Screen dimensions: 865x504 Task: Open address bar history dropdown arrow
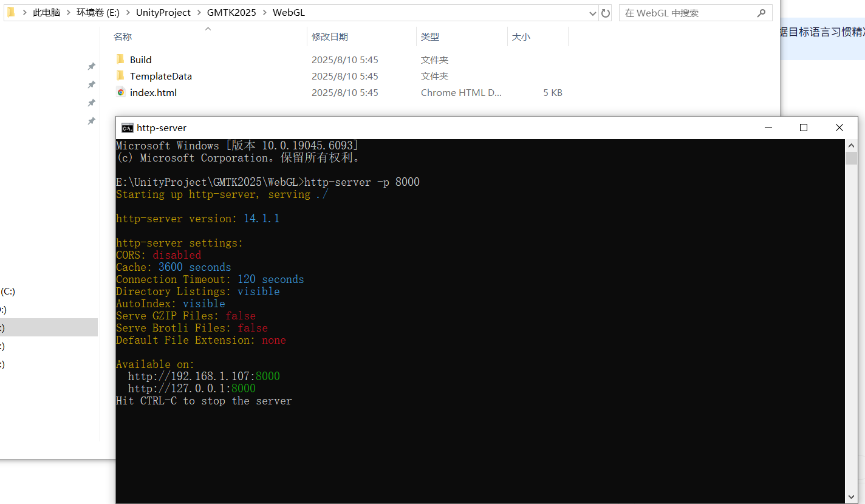(x=593, y=13)
